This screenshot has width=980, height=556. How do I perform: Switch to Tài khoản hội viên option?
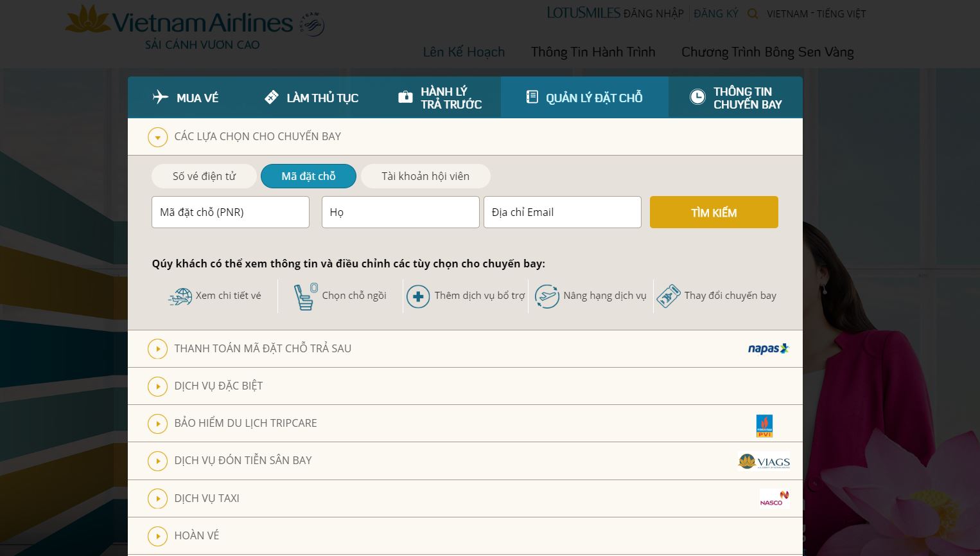coord(425,175)
